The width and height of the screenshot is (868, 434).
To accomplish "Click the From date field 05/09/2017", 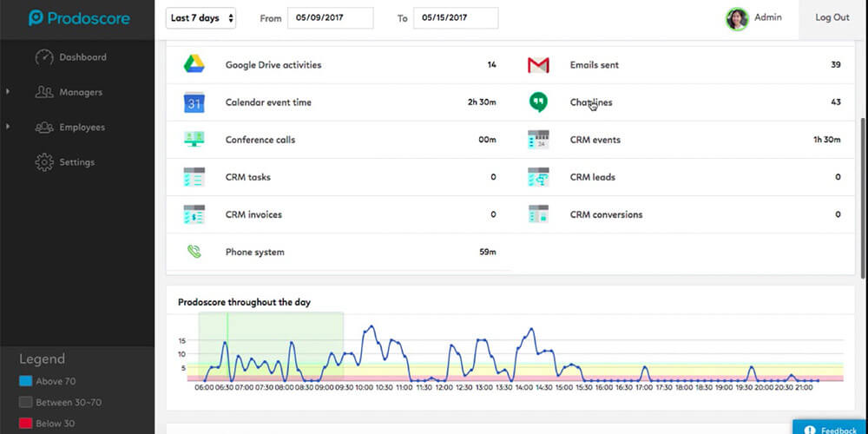I will [x=331, y=17].
